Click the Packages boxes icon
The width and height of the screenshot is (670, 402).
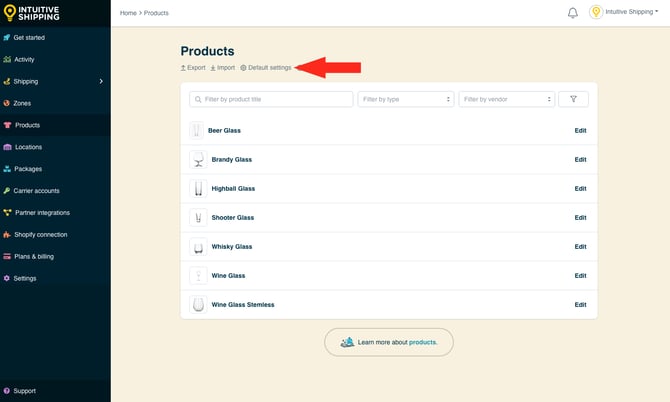[7, 169]
